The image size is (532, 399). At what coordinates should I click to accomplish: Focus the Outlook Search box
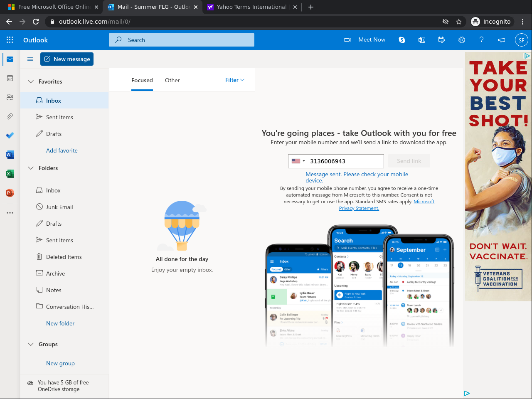(182, 40)
